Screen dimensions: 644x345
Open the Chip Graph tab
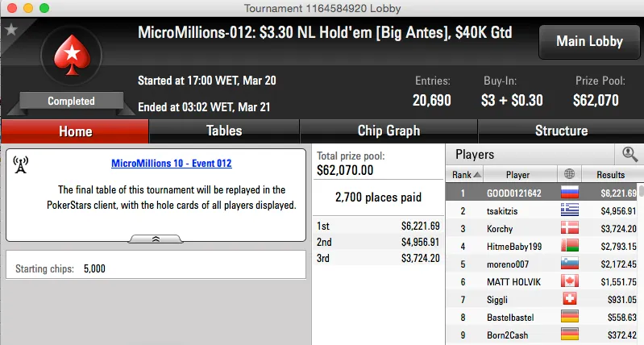(x=388, y=131)
